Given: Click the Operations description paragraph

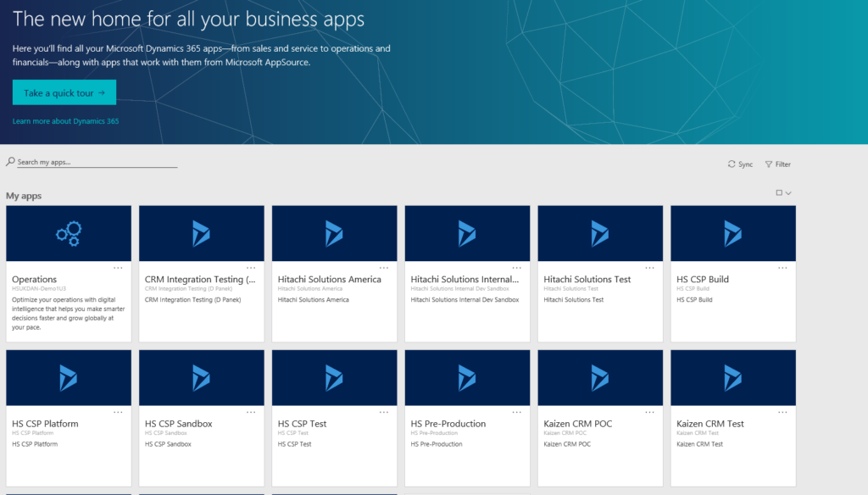Looking at the screenshot, I should [68, 314].
